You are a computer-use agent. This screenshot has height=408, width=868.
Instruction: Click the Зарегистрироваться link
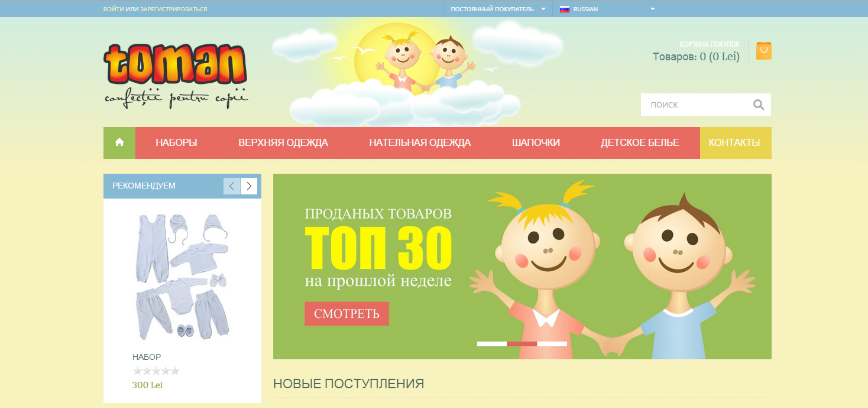pos(174,9)
